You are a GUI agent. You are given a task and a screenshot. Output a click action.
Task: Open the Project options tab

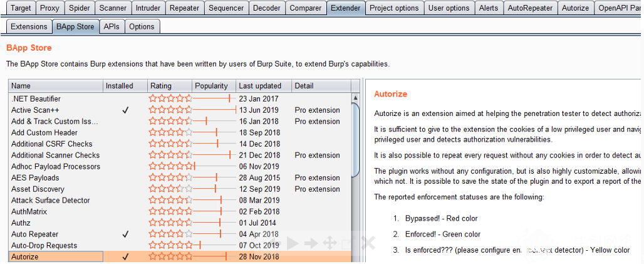394,8
